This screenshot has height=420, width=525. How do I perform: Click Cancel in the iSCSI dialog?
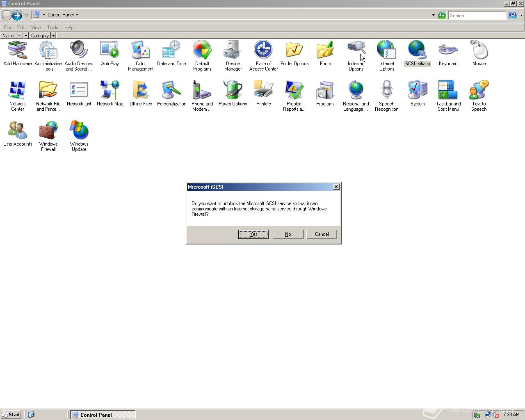click(322, 234)
